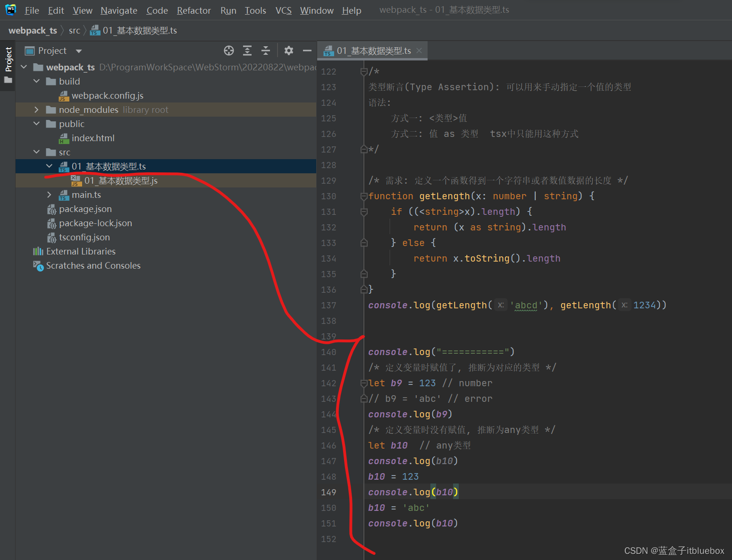Click the 'abc' string on line 150
This screenshot has height=560, width=732.
tap(416, 508)
